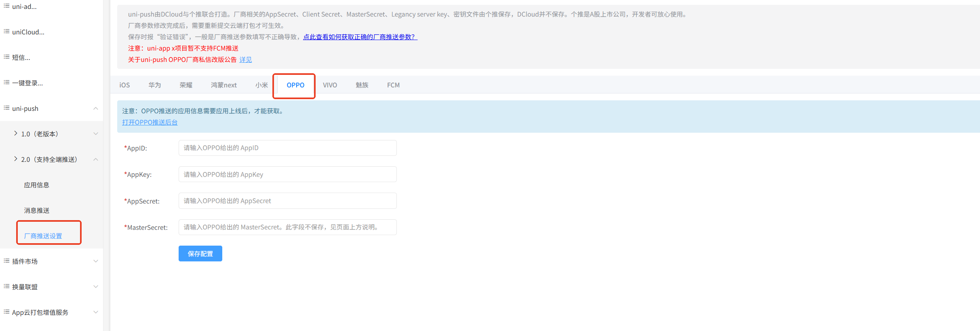Viewport: 980px width, 331px height.
Task: Click the list icon beside 一键登录
Action: tap(6, 83)
